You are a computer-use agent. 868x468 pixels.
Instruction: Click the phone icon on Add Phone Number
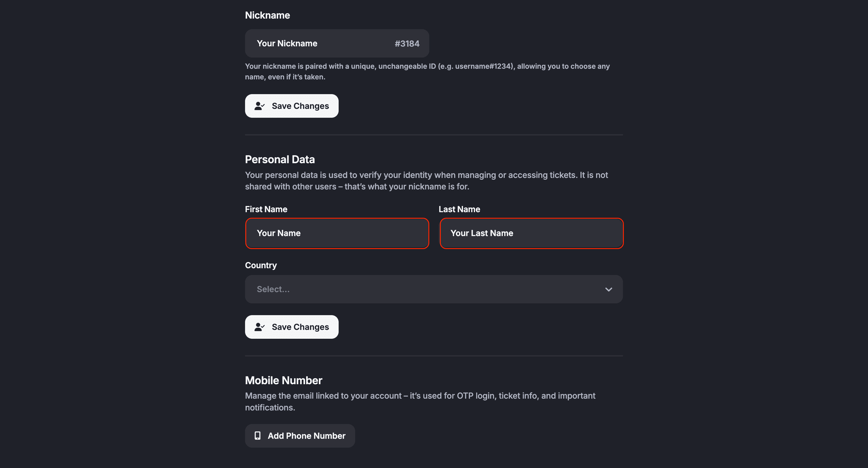[x=257, y=436]
